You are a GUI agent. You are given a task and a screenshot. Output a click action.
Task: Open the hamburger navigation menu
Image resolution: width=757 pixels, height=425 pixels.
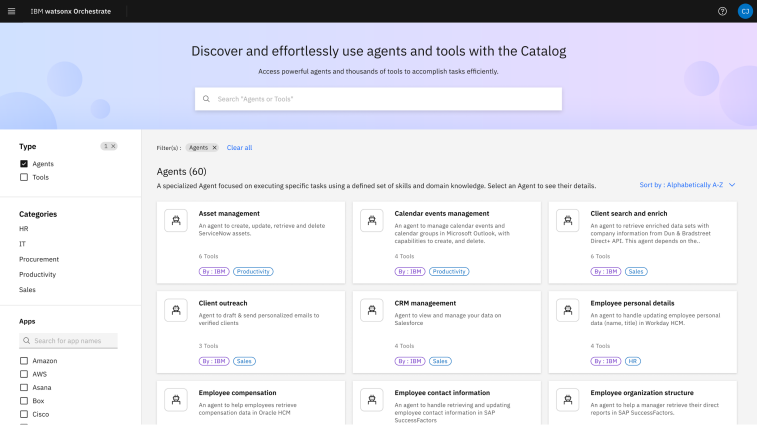(11, 10)
